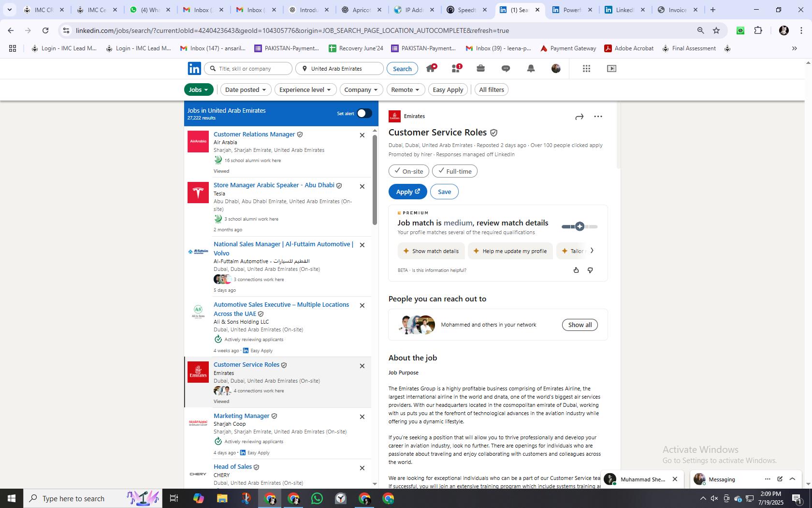Viewport: 812px width, 508px height.
Task: Open the profile Me avatar menu
Action: click(556, 69)
